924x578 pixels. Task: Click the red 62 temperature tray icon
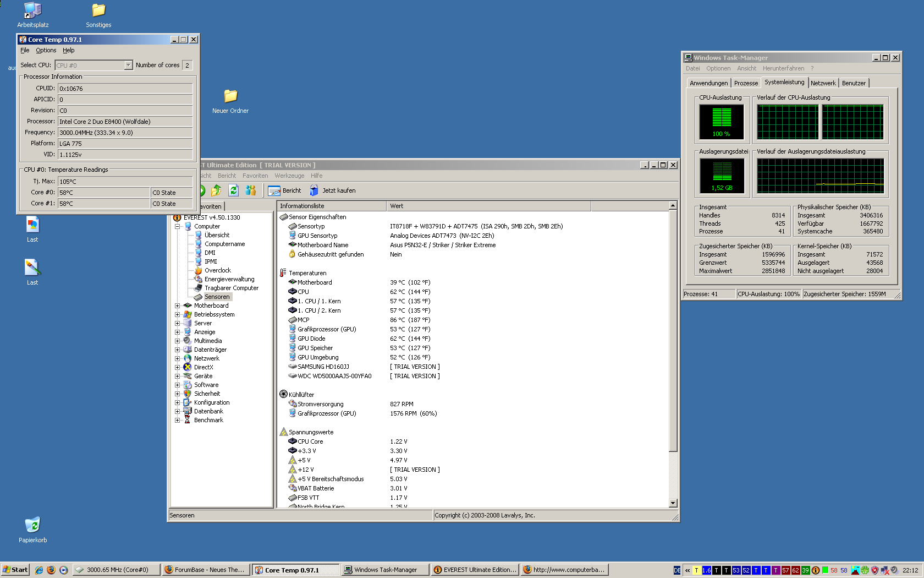[795, 570]
